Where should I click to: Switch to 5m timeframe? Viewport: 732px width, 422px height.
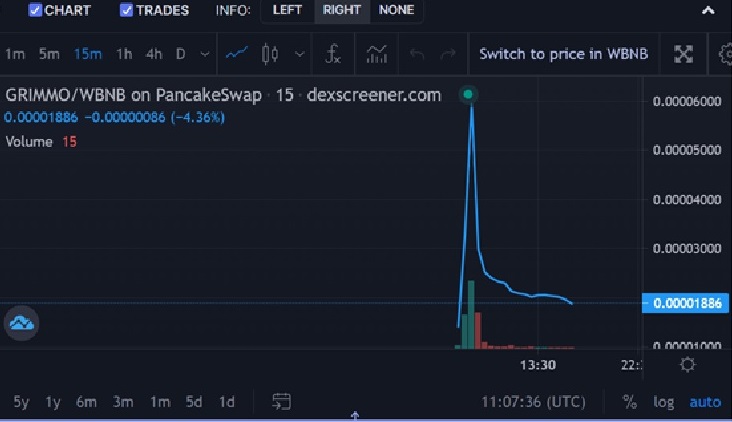[x=49, y=54]
